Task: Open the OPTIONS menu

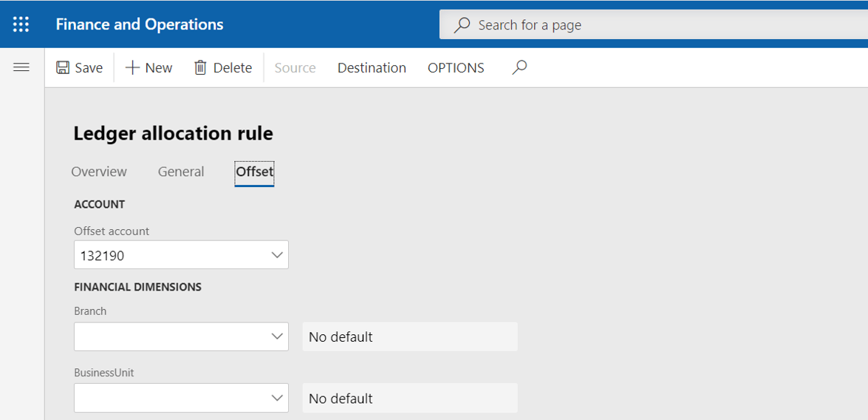Action: 456,67
